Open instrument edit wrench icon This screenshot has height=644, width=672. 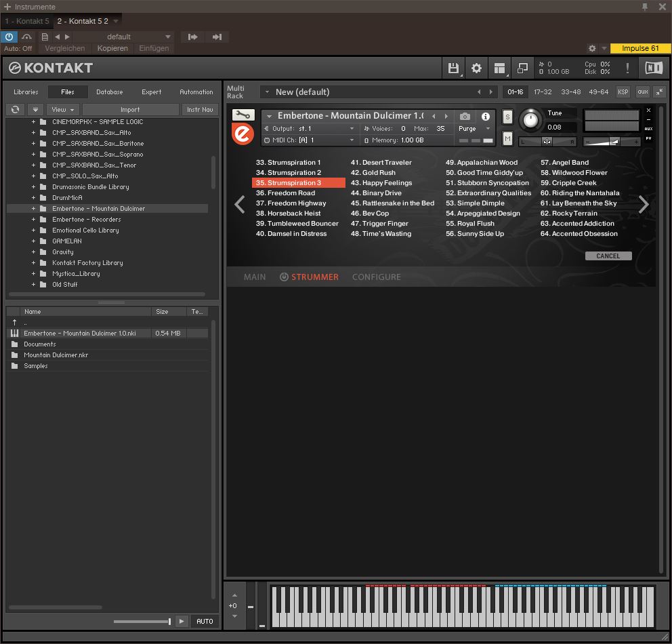click(243, 115)
